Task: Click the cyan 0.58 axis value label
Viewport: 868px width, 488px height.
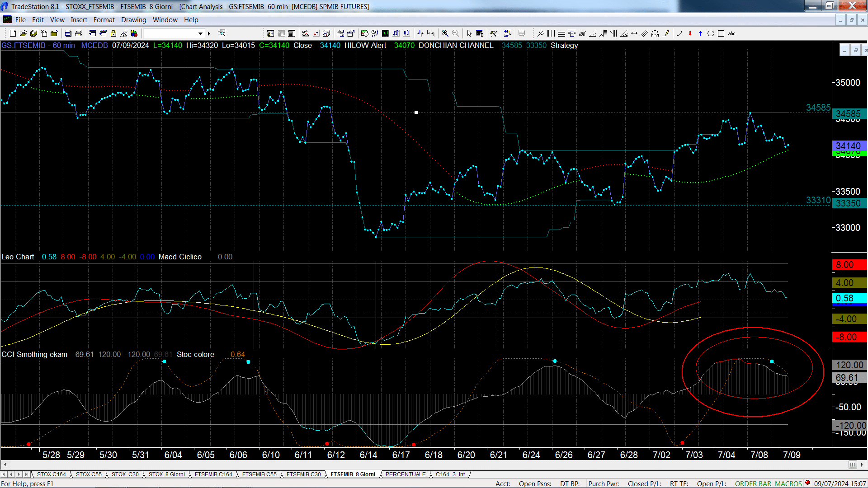Action: (849, 298)
